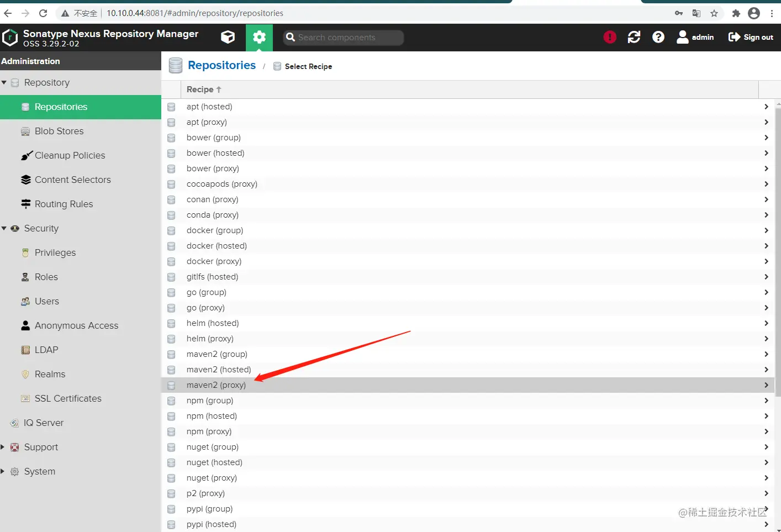Select the apt (hosted) recipe

click(x=468, y=107)
